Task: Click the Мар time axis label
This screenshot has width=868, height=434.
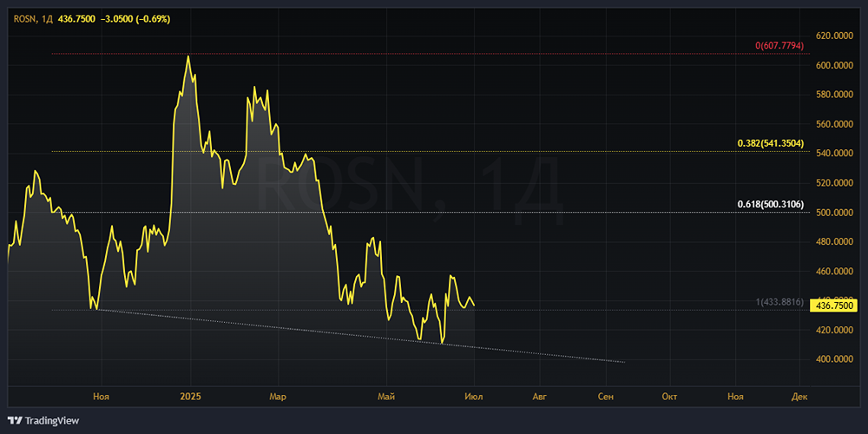Action: pyautogui.click(x=277, y=397)
